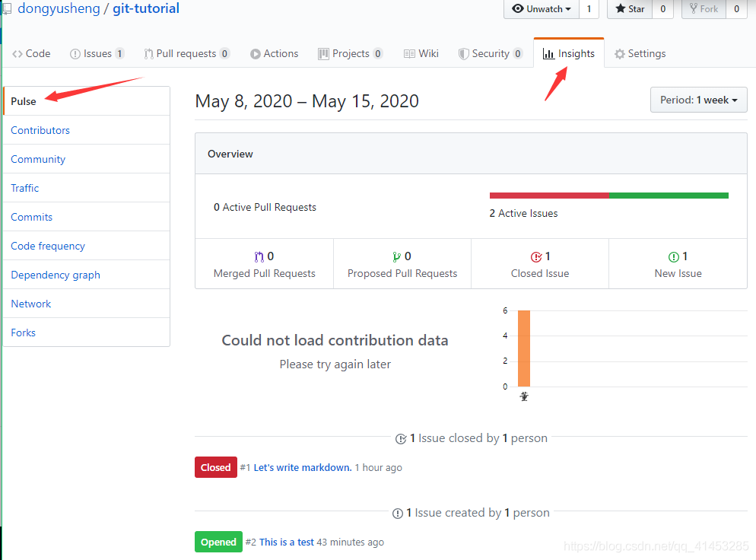Click the Insights graph icon
756x560 pixels.
coord(548,54)
